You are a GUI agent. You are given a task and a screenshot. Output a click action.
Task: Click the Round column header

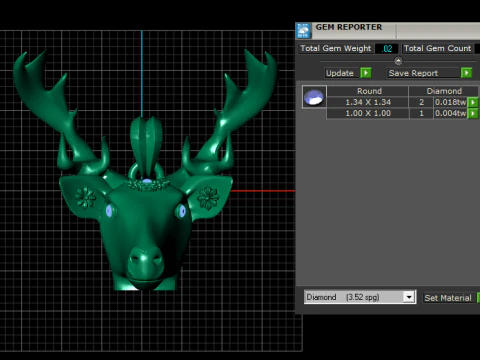(x=368, y=91)
